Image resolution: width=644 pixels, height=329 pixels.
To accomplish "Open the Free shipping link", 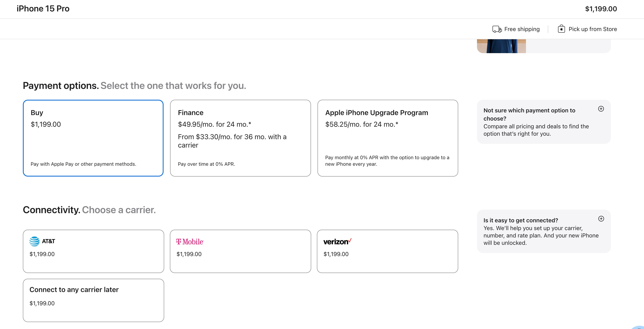I will pos(522,29).
